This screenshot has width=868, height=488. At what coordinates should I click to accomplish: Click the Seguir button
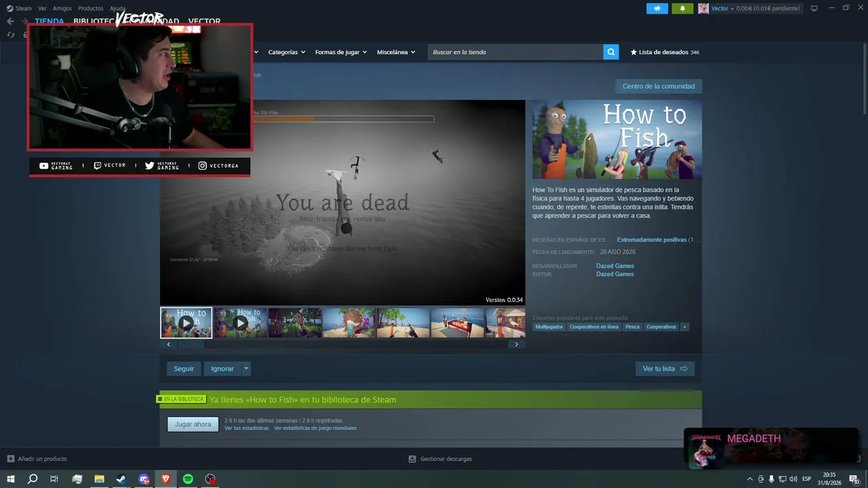point(184,369)
